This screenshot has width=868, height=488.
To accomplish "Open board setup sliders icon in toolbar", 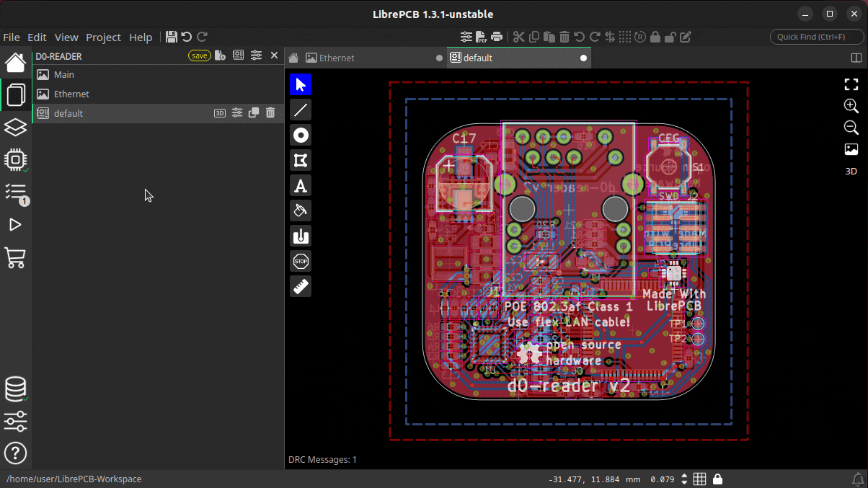I will [x=466, y=37].
